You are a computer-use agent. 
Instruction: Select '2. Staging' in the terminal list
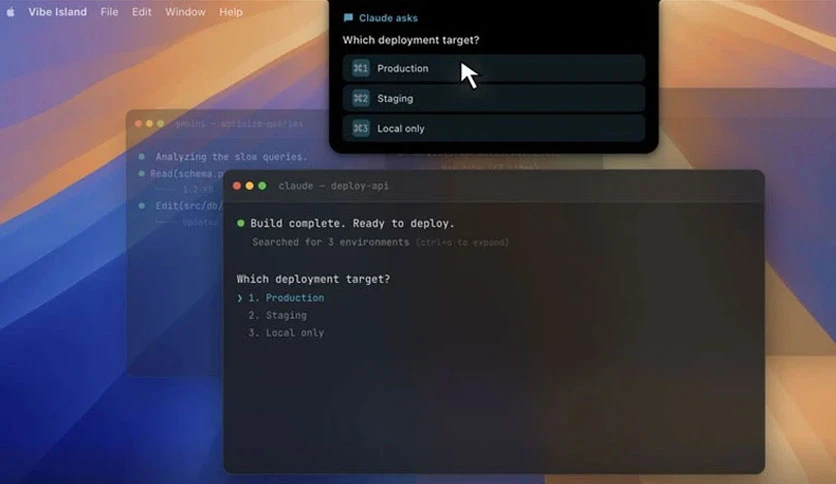[x=278, y=316]
